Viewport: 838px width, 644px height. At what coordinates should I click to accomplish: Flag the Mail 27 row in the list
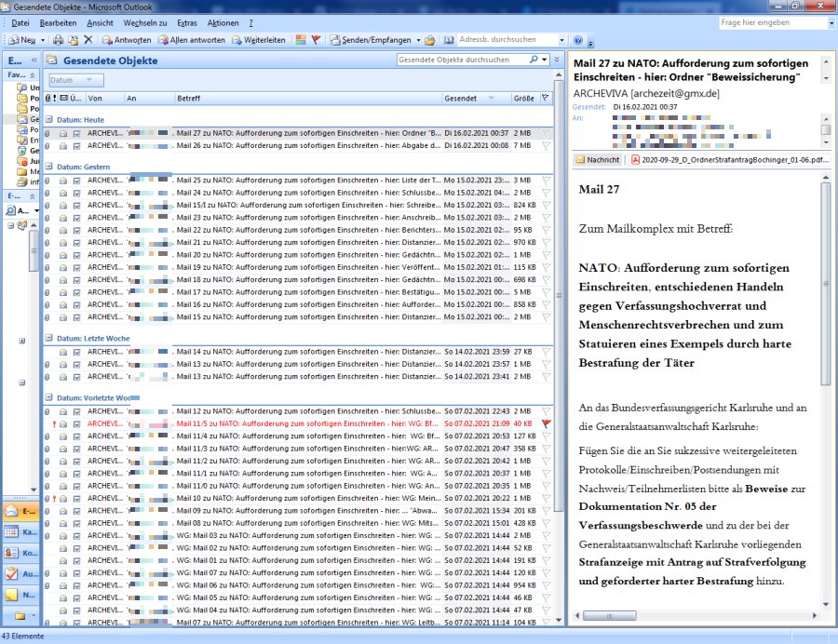click(547, 133)
